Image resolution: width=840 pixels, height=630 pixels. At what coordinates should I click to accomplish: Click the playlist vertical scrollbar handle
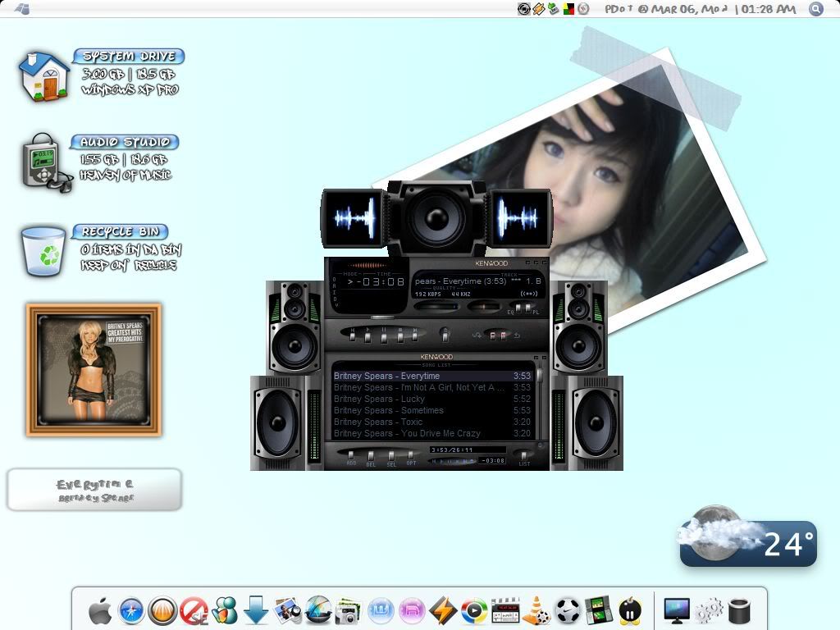pyautogui.click(x=540, y=375)
